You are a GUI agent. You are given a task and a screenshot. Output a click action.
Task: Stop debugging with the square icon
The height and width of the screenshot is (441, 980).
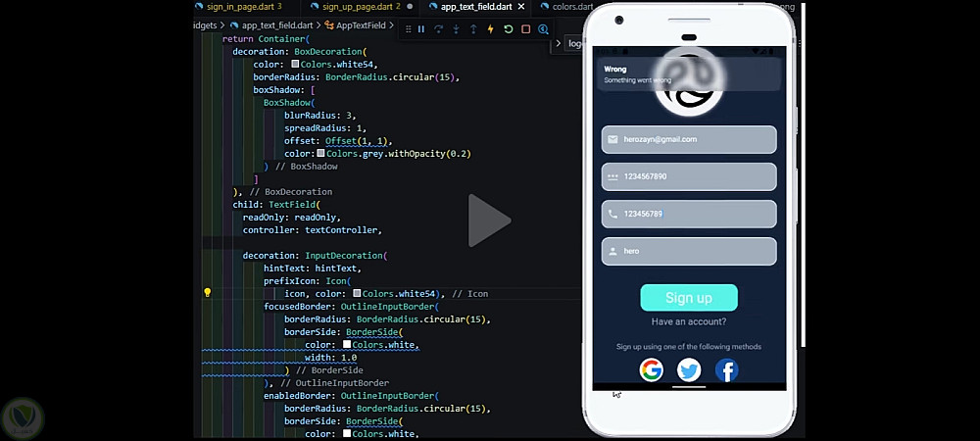525,29
